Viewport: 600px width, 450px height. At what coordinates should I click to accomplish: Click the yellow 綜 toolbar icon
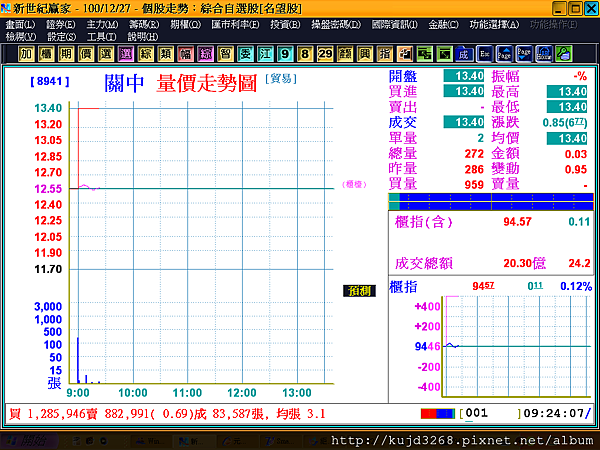(x=145, y=54)
